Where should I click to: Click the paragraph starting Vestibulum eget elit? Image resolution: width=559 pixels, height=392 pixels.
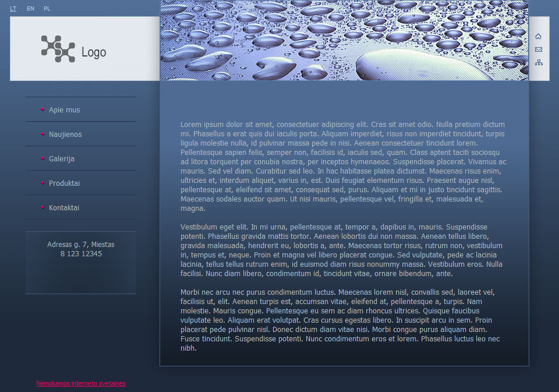[342, 250]
